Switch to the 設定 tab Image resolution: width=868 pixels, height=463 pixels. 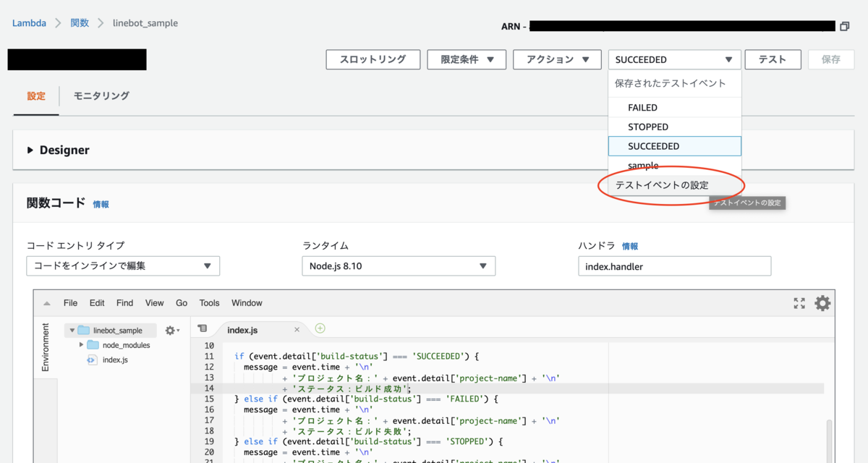pyautogui.click(x=36, y=95)
